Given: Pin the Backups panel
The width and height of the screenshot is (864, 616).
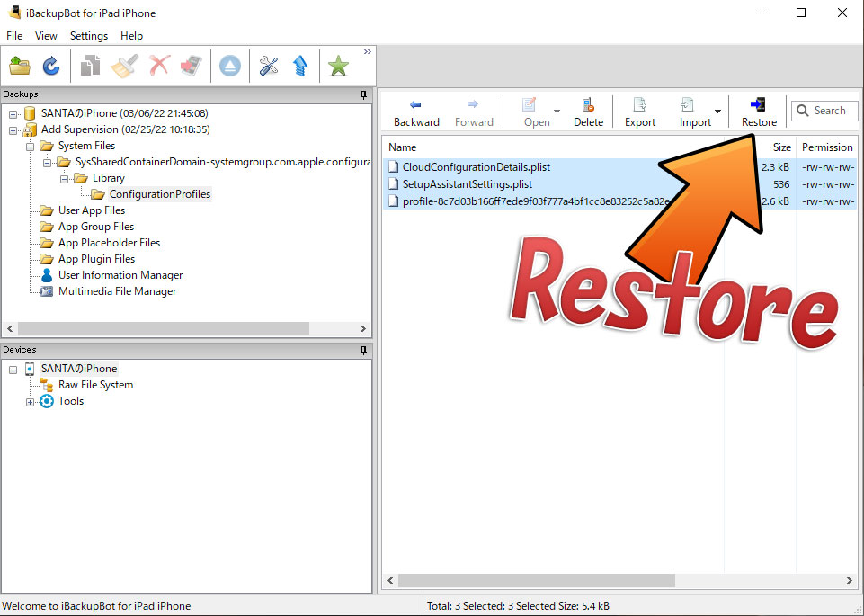Looking at the screenshot, I should tap(364, 94).
